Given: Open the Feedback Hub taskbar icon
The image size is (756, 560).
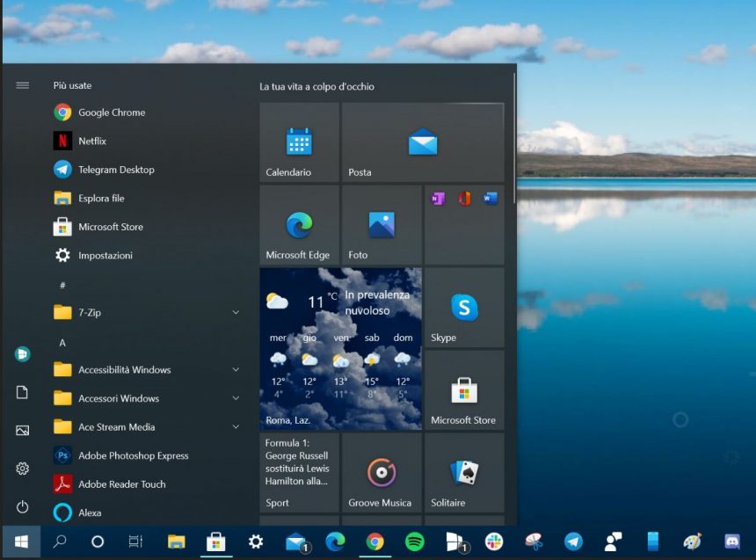Looking at the screenshot, I should [x=613, y=542].
